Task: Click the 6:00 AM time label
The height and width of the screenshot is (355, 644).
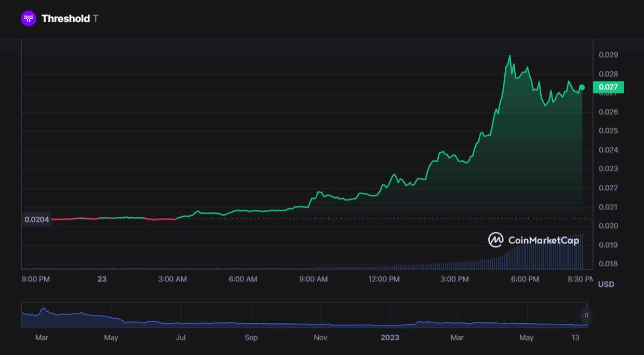Action: pos(243,279)
